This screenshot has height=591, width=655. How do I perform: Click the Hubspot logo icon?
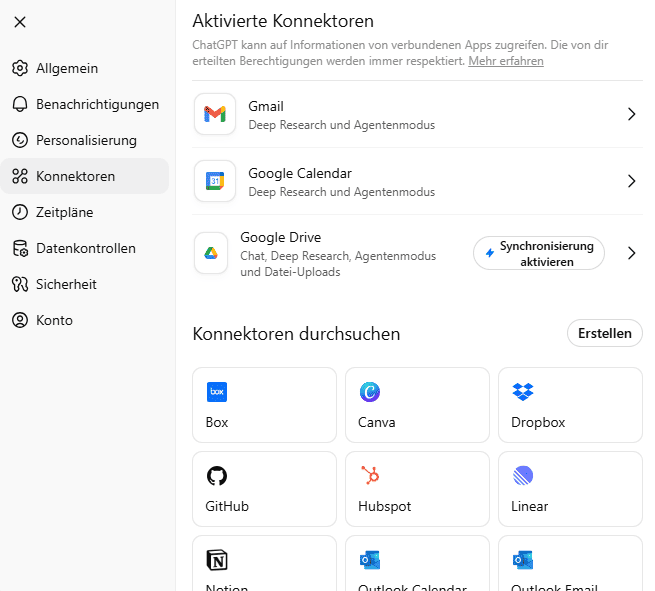coord(370,475)
